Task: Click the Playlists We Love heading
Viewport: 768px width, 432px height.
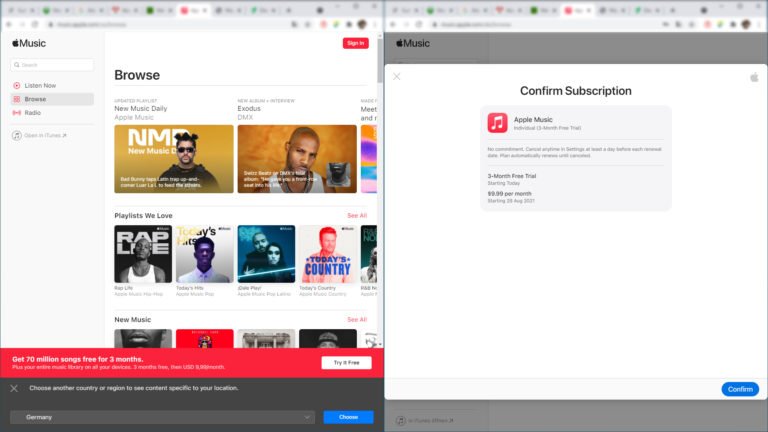Action: coord(143,216)
